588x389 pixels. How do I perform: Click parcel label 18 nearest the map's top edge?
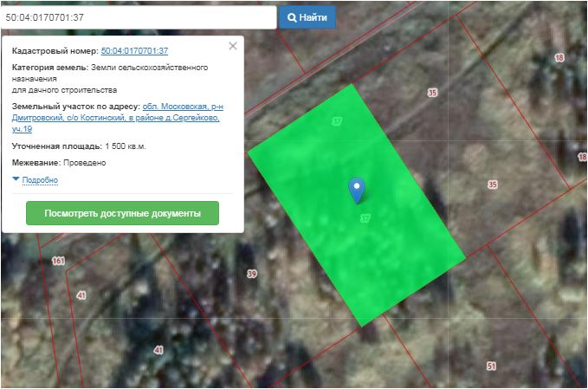(x=559, y=58)
